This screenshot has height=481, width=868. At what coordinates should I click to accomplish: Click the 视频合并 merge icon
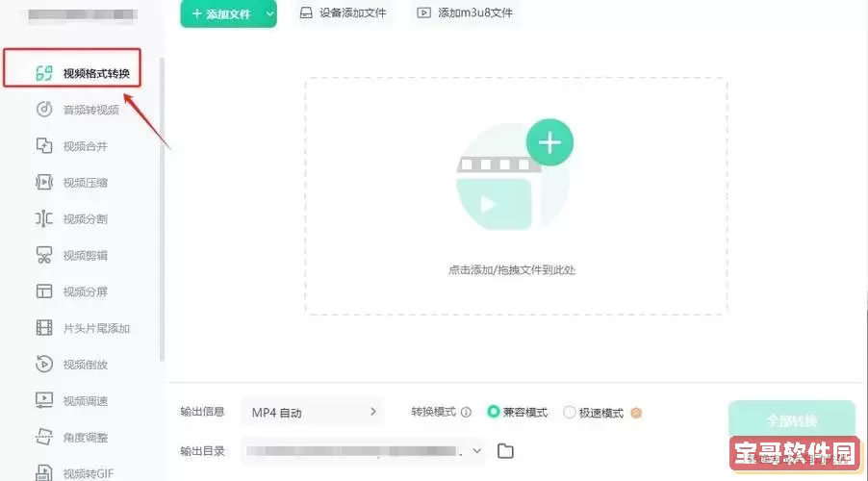[x=43, y=145]
